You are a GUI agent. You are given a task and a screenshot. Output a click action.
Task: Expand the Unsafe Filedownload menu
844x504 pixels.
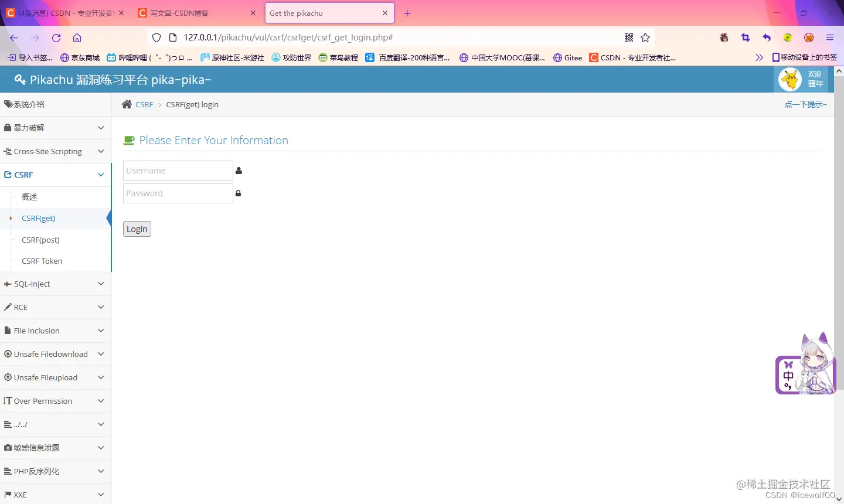55,354
